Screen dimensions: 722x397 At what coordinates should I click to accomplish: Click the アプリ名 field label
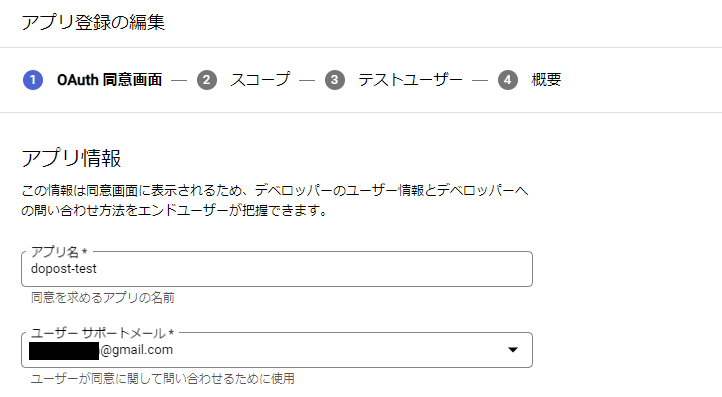(x=59, y=252)
